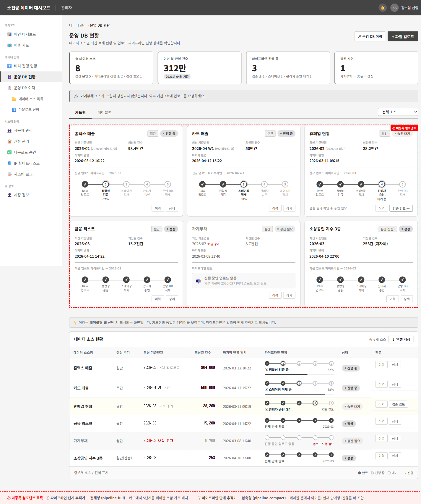Open 메인 대시보드 sidebar icon
Viewport: 421px width, 504px height.
[x=9, y=34]
